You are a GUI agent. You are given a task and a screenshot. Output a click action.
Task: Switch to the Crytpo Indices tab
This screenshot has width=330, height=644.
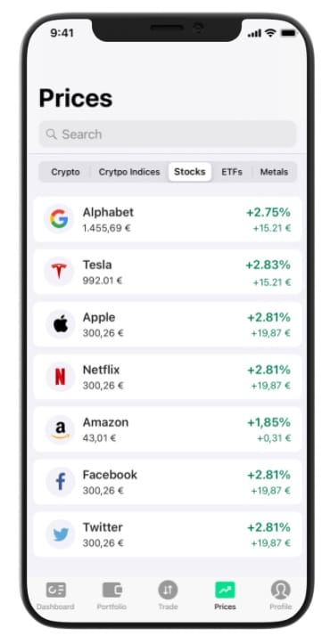pos(129,172)
